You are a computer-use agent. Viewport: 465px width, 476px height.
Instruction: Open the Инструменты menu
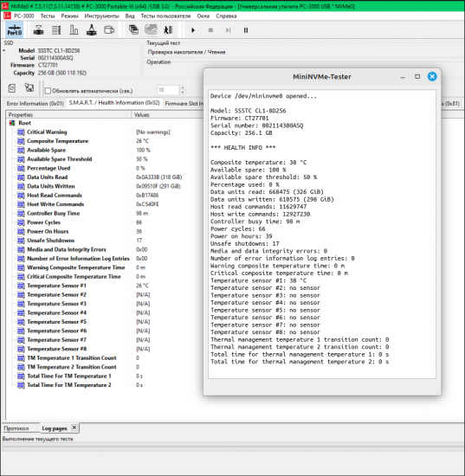[x=102, y=16]
